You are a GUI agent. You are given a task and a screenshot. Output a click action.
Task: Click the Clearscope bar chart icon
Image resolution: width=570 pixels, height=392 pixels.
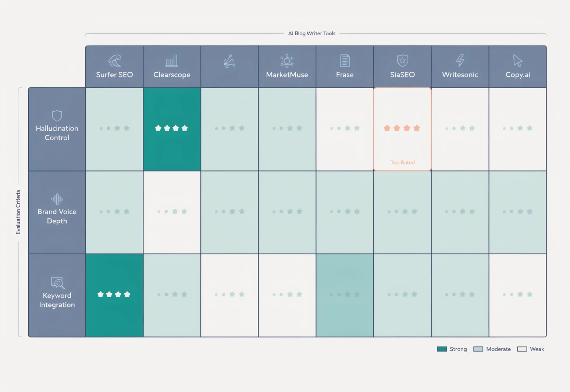pyautogui.click(x=172, y=61)
